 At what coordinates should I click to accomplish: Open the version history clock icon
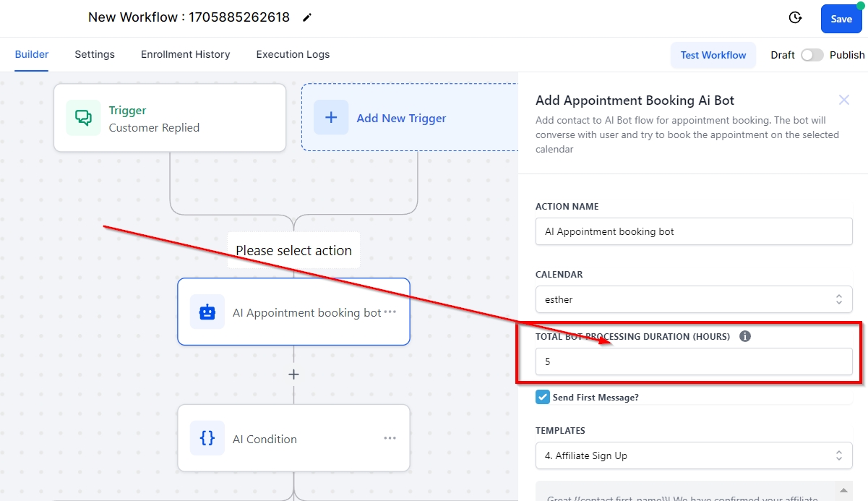click(795, 18)
